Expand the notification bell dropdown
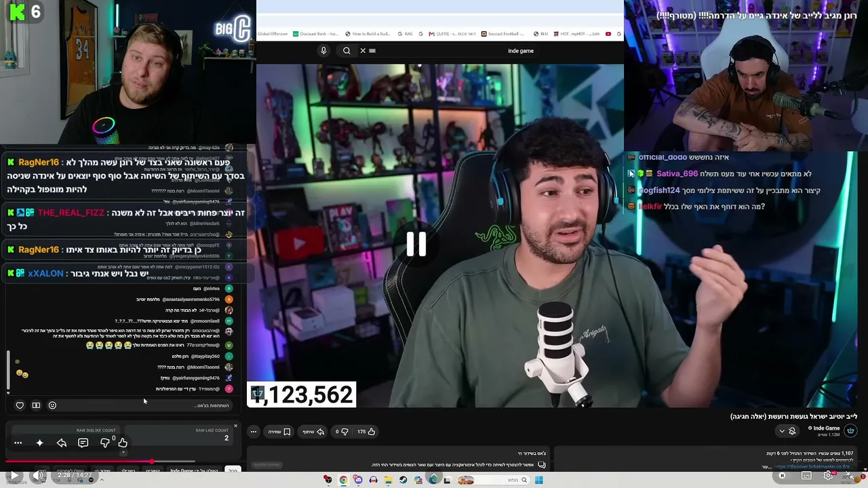Screen dimensions: 868x488 [x=787, y=431]
